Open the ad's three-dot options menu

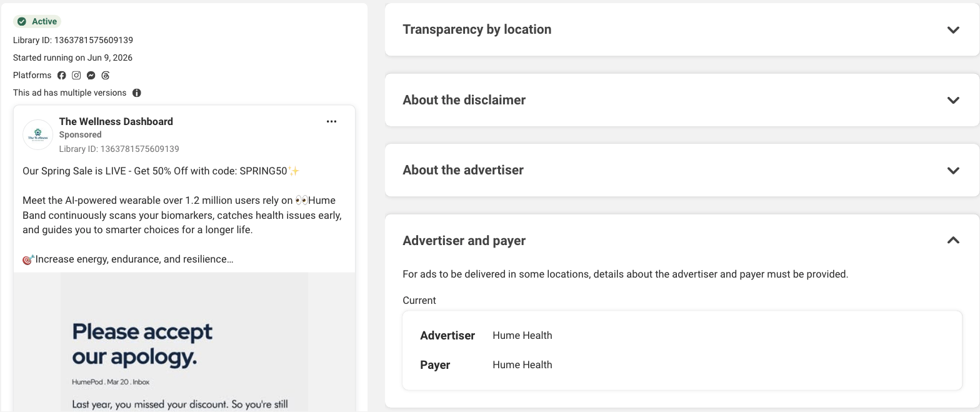point(332,121)
